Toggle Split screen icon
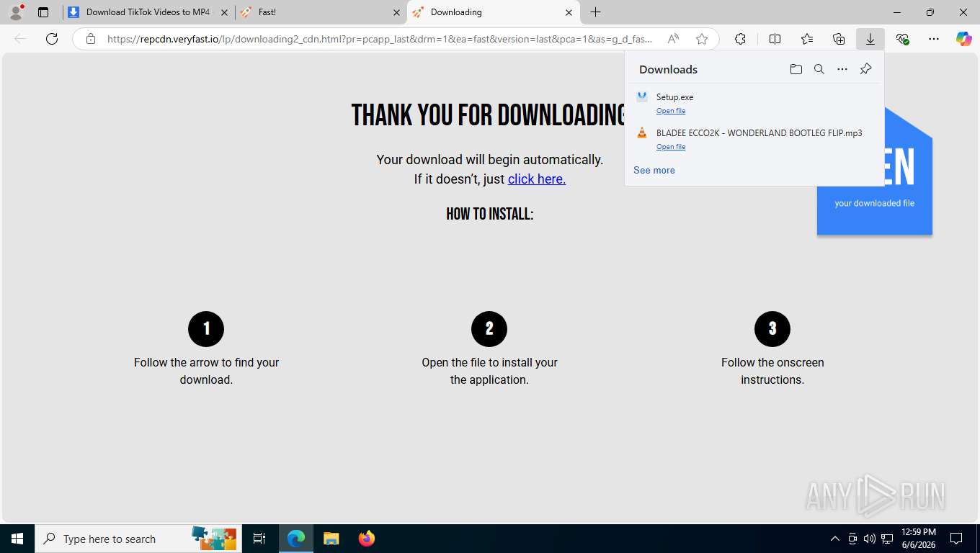980x553 pixels. point(775,39)
